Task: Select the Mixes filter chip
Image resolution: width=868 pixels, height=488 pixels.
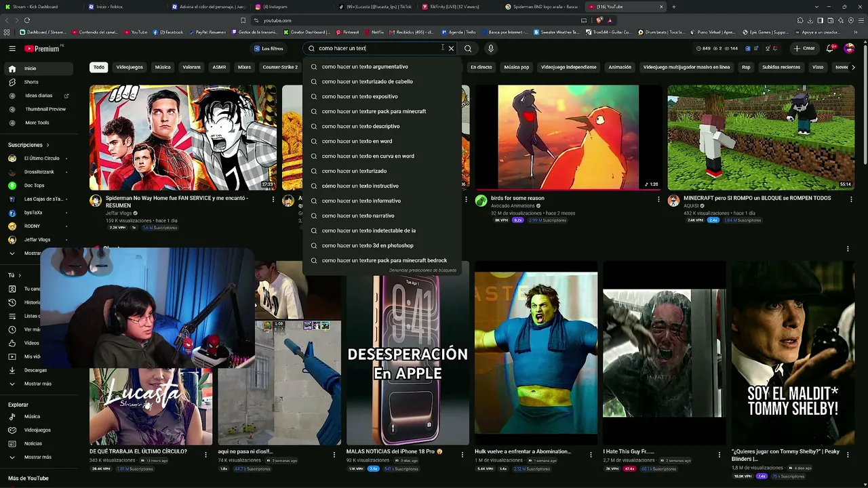Action: [244, 67]
